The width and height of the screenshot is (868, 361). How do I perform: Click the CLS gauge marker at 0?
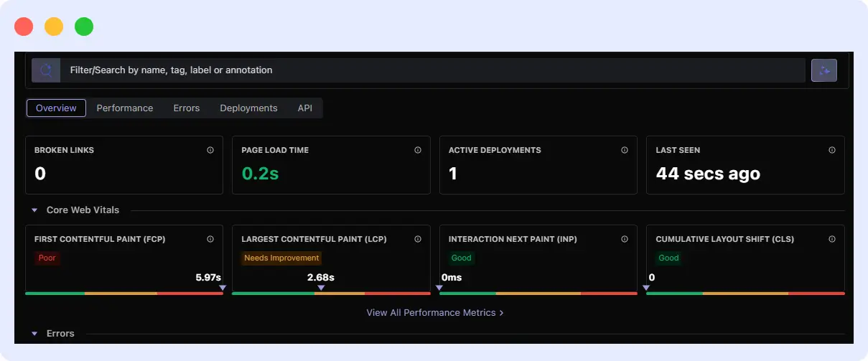click(646, 288)
